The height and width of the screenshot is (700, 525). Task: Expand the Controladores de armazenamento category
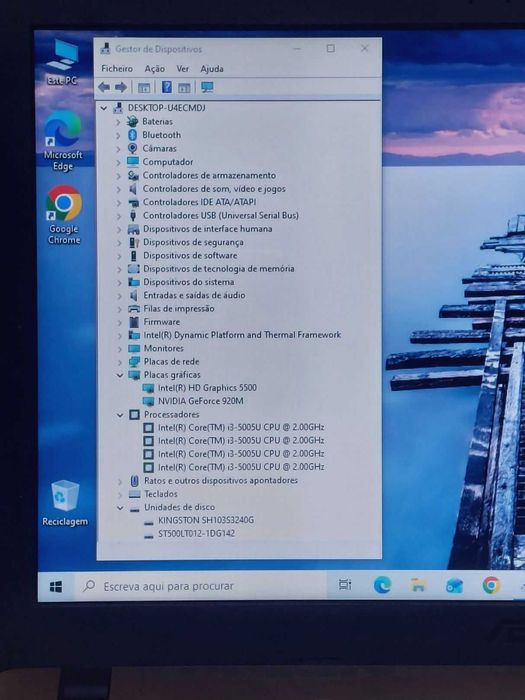tap(118, 176)
